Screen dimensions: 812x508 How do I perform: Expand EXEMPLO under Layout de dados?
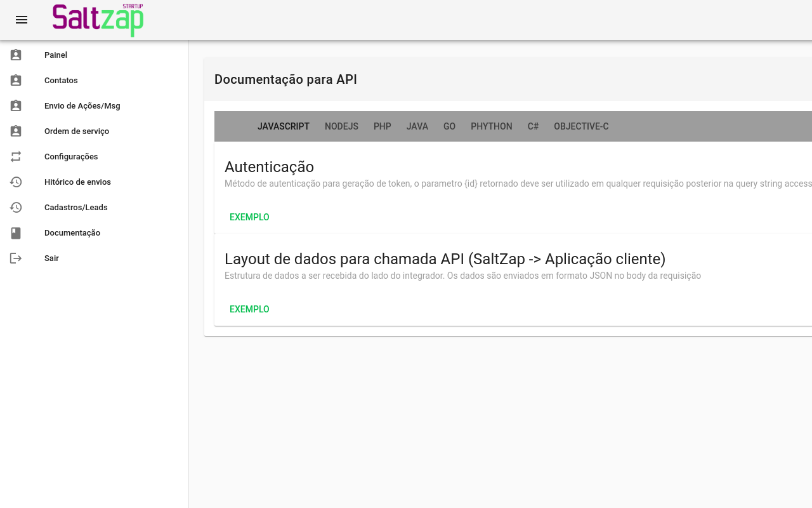pyautogui.click(x=249, y=309)
